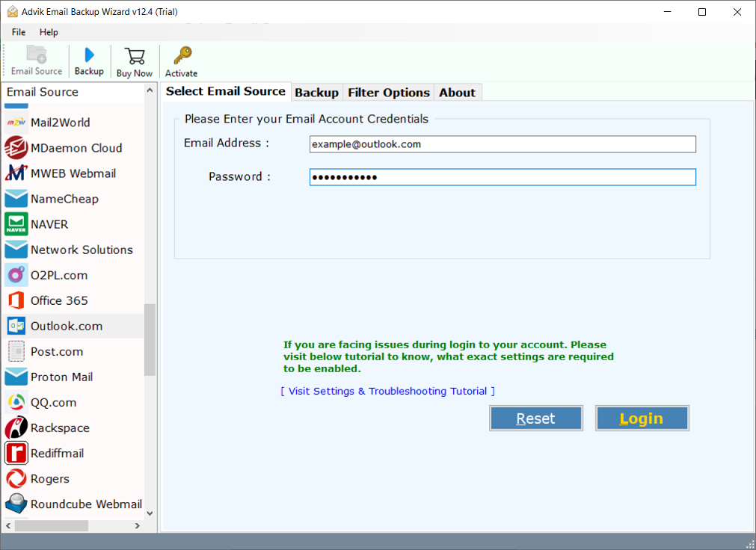Switch to the Backup tab

(317, 93)
